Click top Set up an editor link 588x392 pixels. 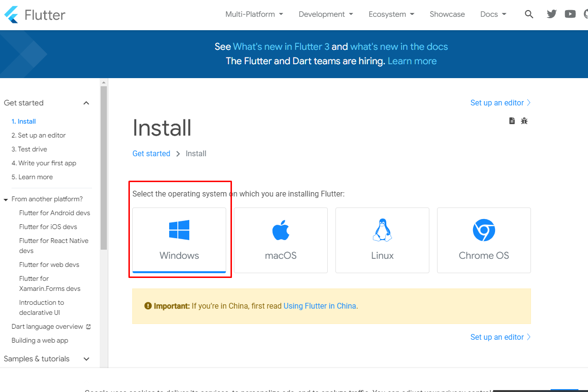click(x=501, y=103)
